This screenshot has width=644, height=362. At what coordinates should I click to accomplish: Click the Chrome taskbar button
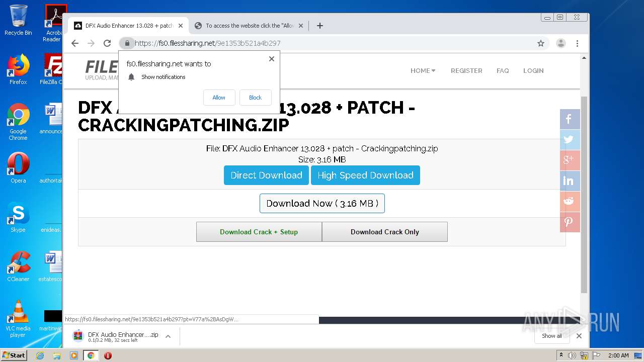tap(91, 355)
